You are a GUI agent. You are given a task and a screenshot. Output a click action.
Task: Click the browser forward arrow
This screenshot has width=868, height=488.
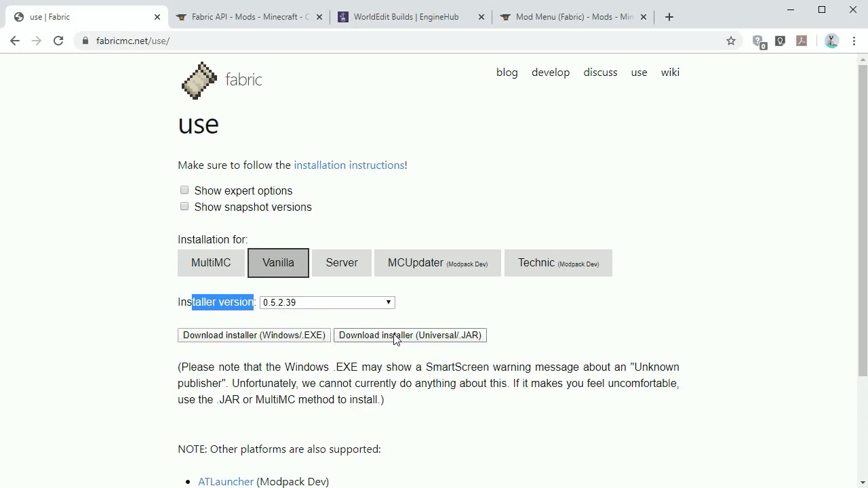tap(37, 41)
